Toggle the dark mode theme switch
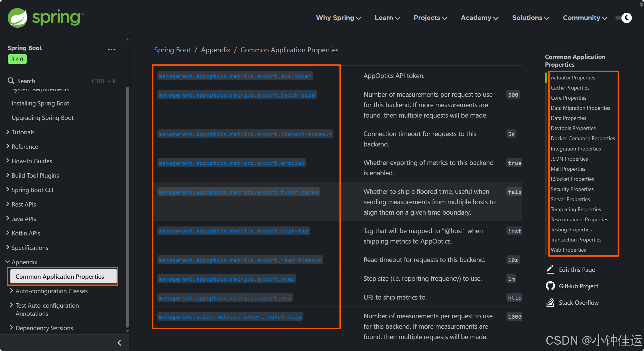The height and width of the screenshot is (351, 644). (623, 18)
